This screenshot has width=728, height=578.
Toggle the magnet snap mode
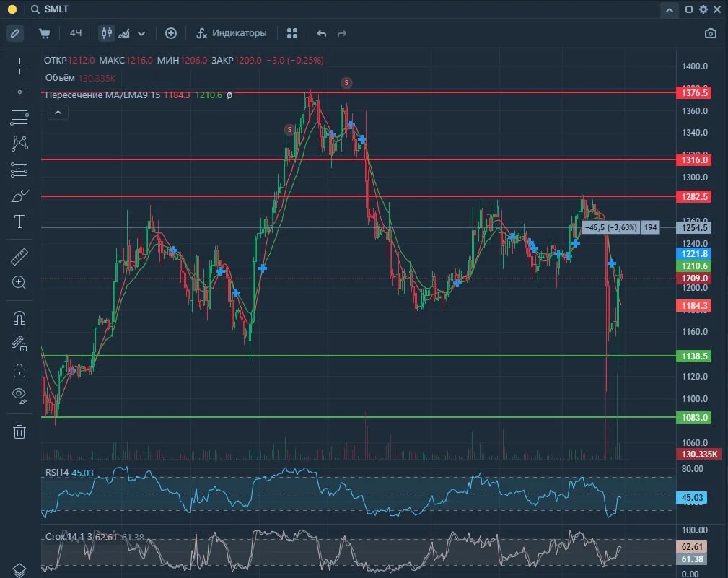tap(19, 318)
